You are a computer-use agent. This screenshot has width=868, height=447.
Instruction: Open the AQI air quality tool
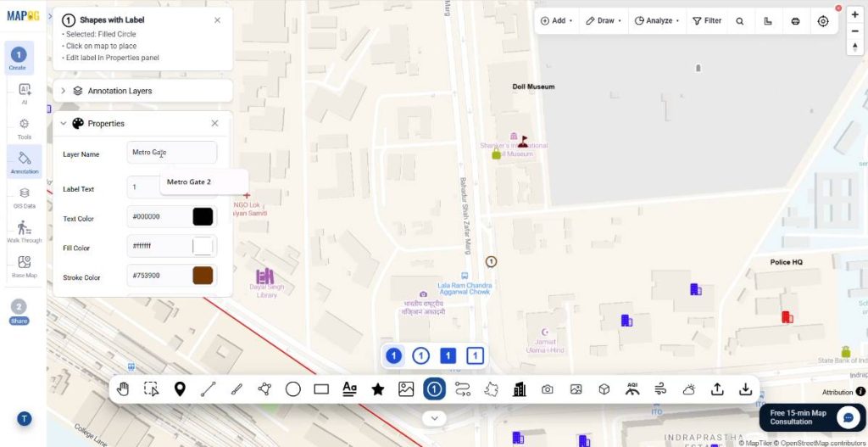pyautogui.click(x=632, y=388)
